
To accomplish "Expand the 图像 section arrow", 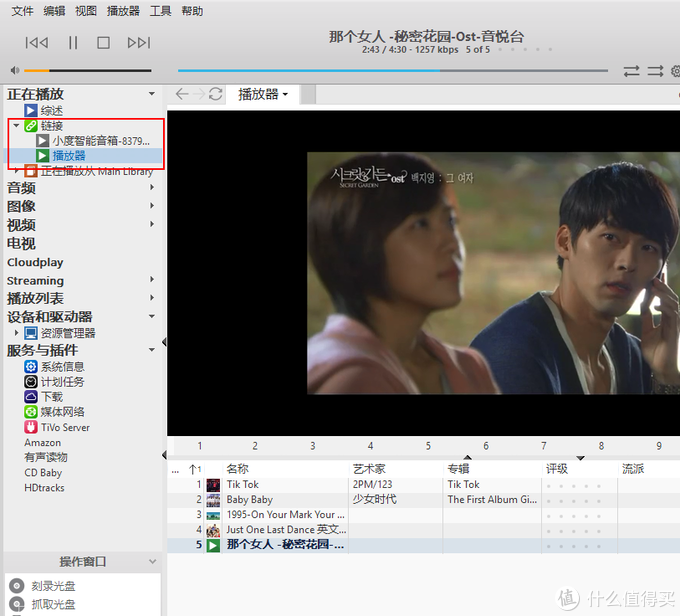I will coord(152,206).
